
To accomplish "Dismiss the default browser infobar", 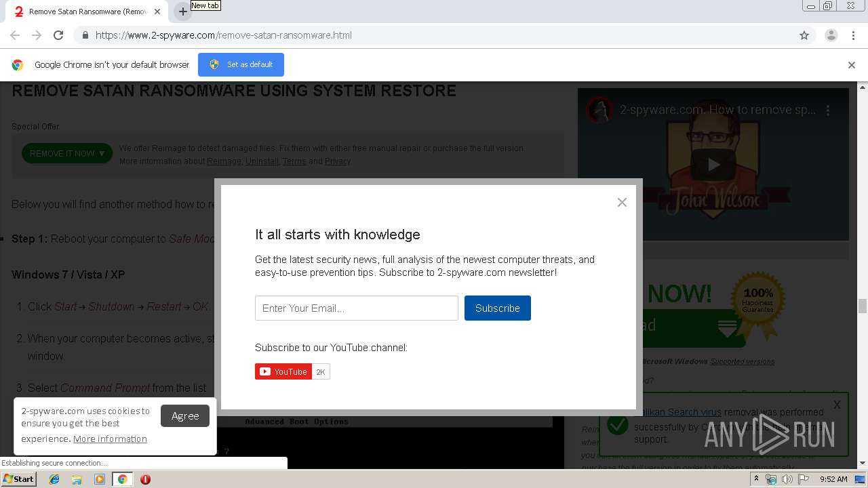I will click(x=852, y=65).
